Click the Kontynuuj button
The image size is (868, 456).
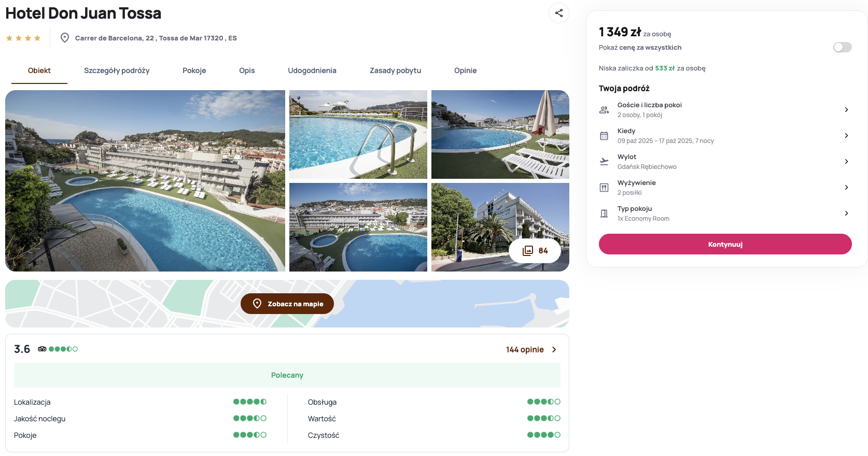click(x=725, y=244)
